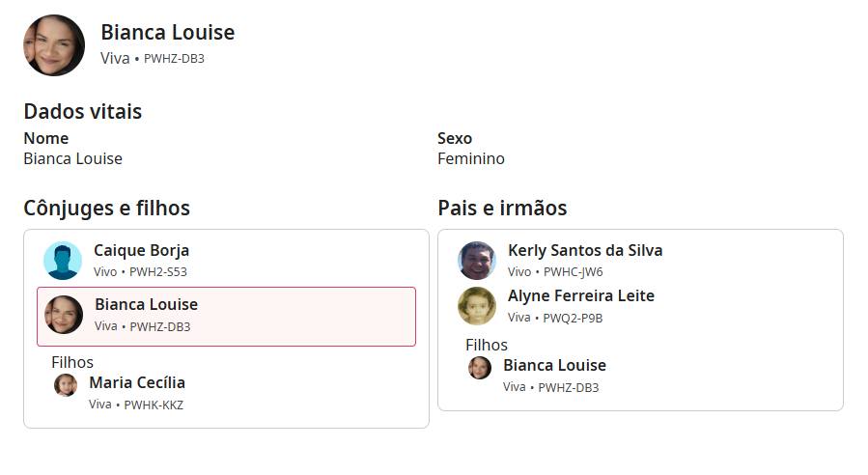Click the Pais e irmãos section heading

(502, 208)
